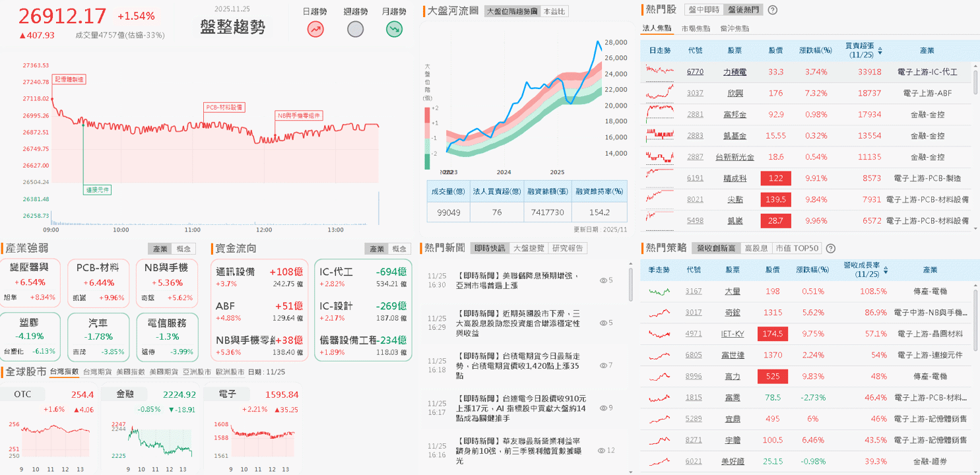This screenshot has width=980, height=475.
Task: Open the 力積電 row mini trend chart
Action: coord(660,71)
